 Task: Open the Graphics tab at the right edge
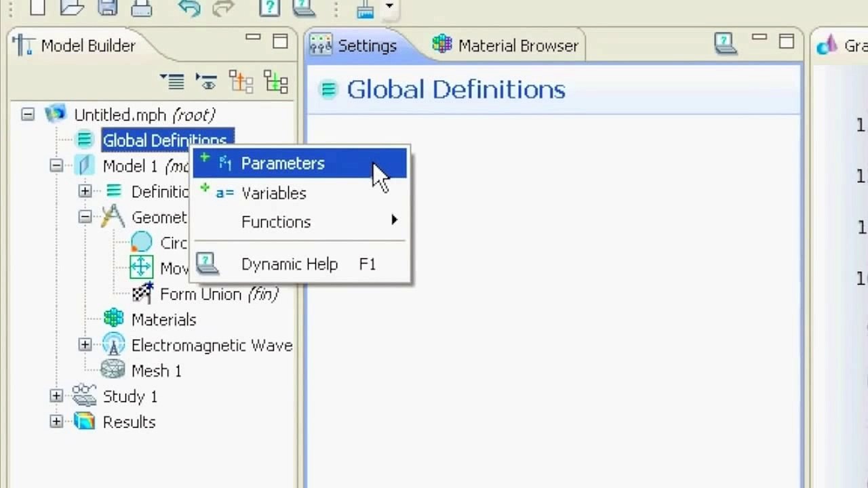click(x=840, y=45)
